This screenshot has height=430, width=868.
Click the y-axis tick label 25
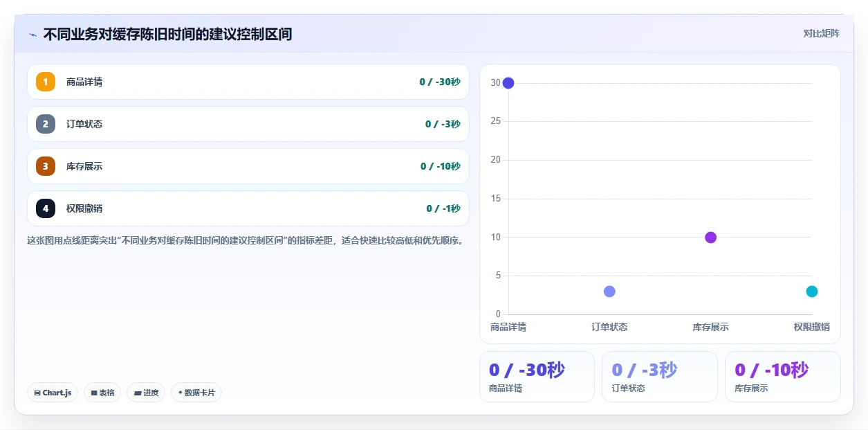tap(495, 121)
